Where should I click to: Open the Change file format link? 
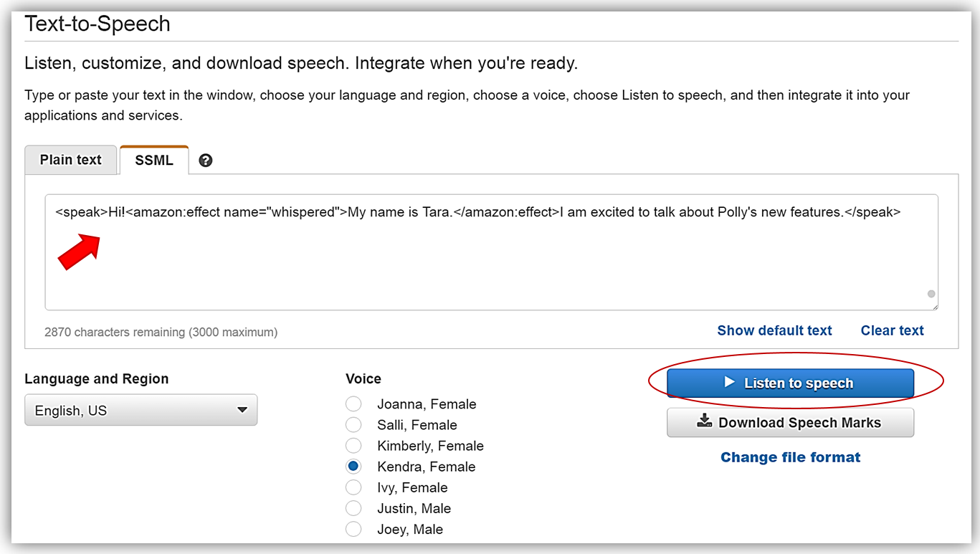[790, 457]
